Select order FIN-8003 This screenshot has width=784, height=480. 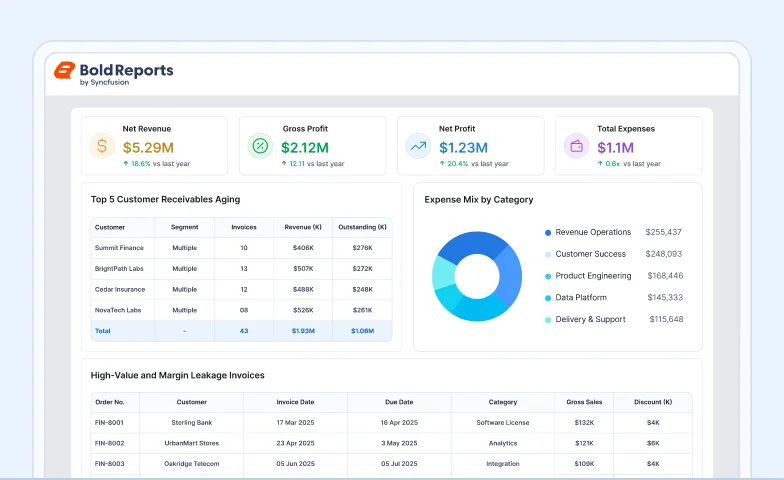click(110, 464)
